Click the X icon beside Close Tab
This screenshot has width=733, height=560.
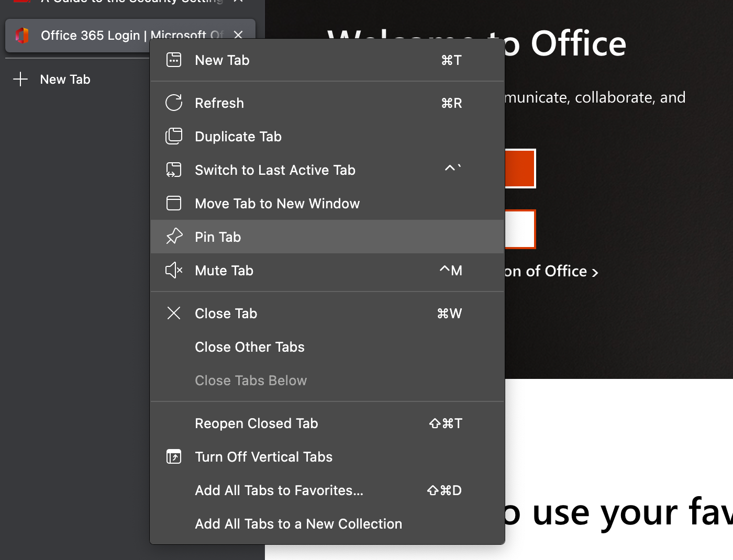click(174, 313)
